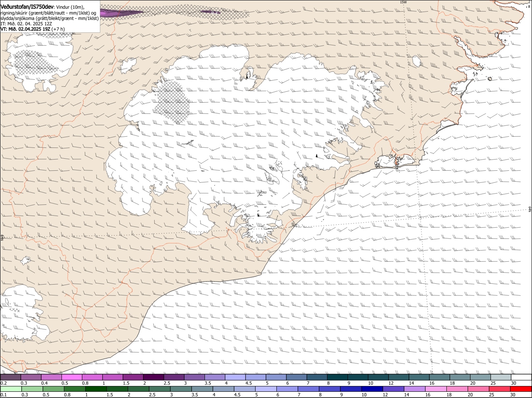Click the lower-row swatch between 0.8 and 1
The width and height of the screenshot is (532, 398).
(74, 389)
